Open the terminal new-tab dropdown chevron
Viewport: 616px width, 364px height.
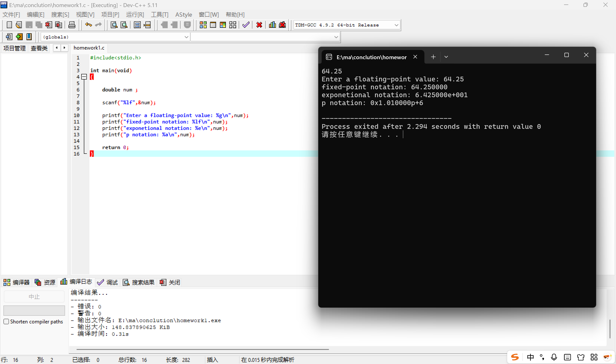point(446,57)
